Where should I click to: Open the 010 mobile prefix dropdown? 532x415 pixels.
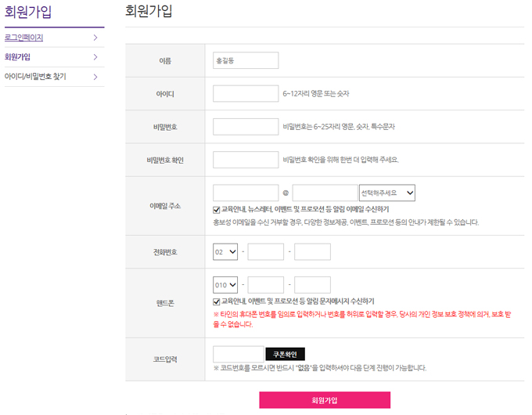225,286
